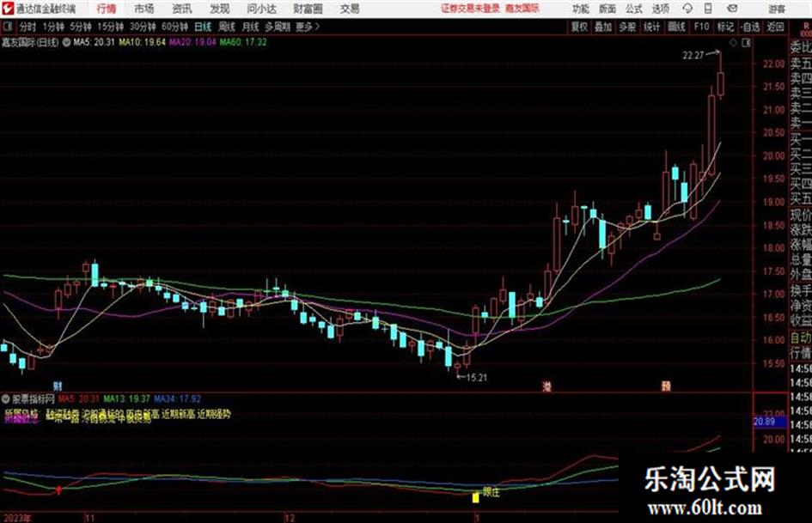Open the 版面 menu
The image size is (812, 523).
(607, 9)
